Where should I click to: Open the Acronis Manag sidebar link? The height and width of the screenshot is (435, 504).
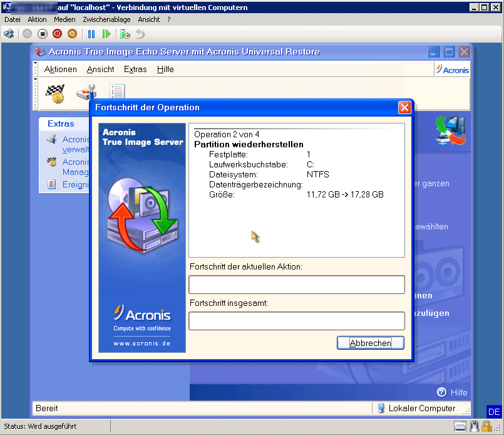click(x=76, y=167)
